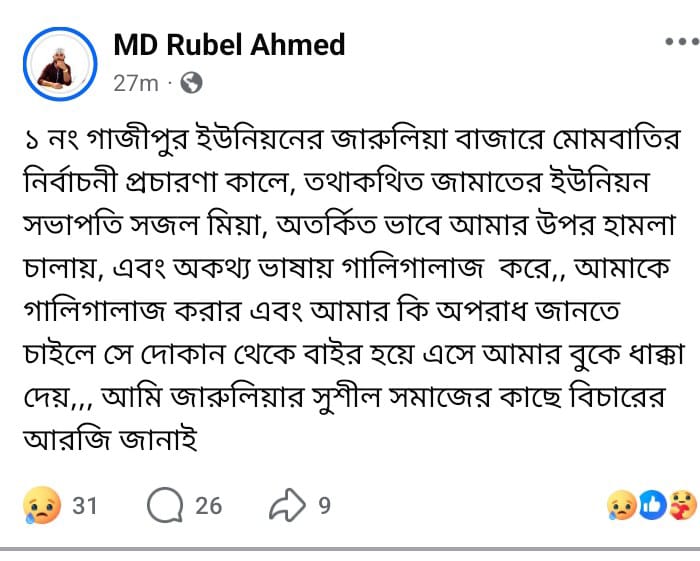Click the sad emoji in reactions summary
Viewport: 700px width, 561px height.
(622, 506)
